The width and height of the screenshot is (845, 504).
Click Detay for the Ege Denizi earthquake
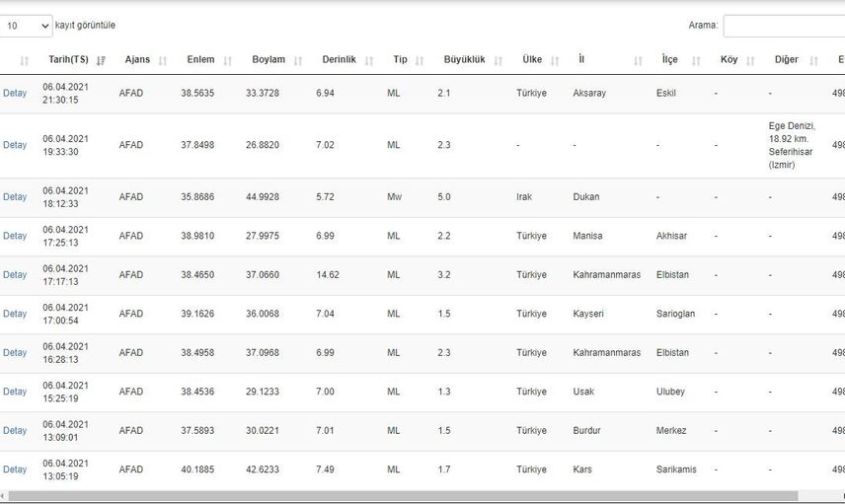15,145
